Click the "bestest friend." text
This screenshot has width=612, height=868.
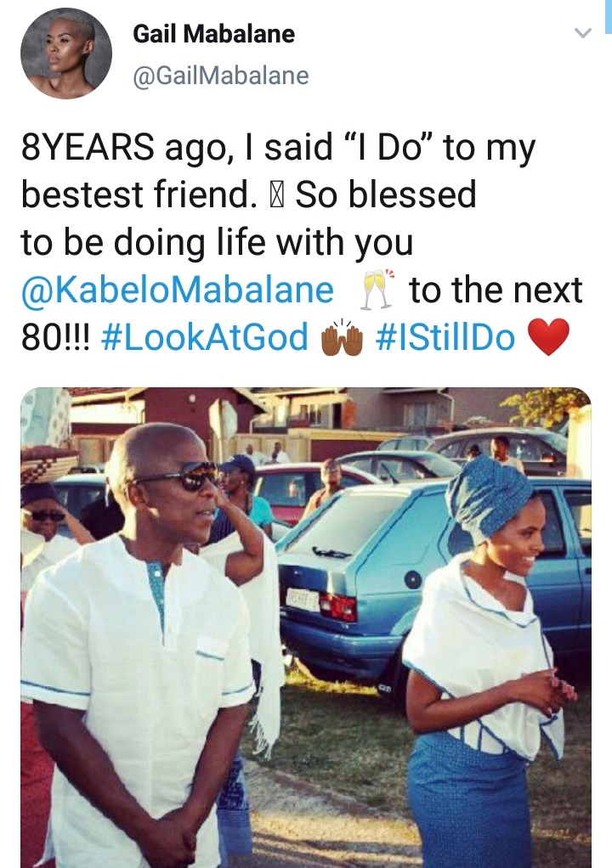pos(139,194)
